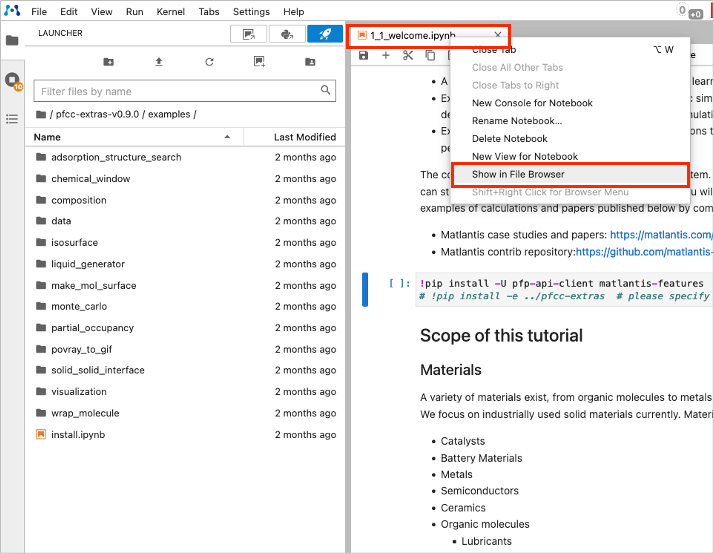
Task: Cut the selected cell with scissors icon
Action: point(408,55)
